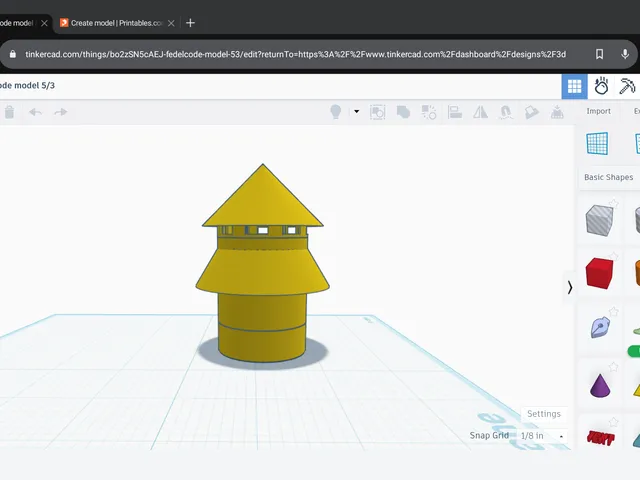Pick the red Box shape
Viewport: 640px width, 480px height.
(x=599, y=273)
